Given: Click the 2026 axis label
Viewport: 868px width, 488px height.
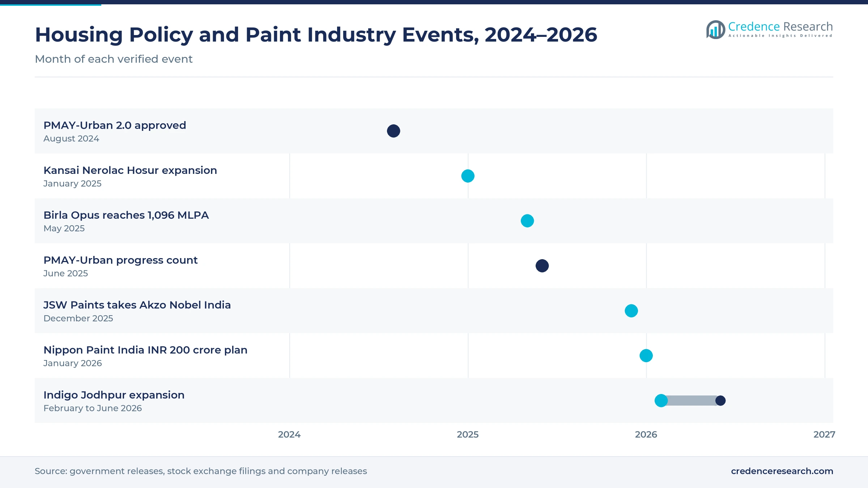Looking at the screenshot, I should tap(646, 435).
